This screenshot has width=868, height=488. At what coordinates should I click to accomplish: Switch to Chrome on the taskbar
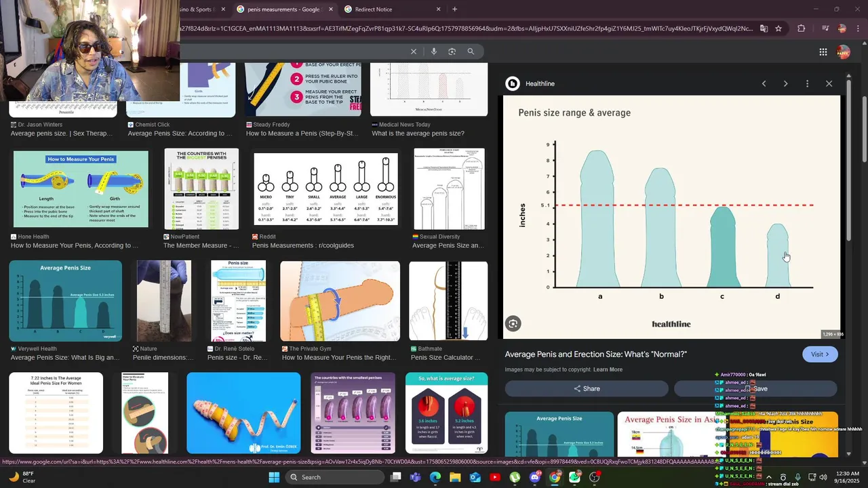555,477
